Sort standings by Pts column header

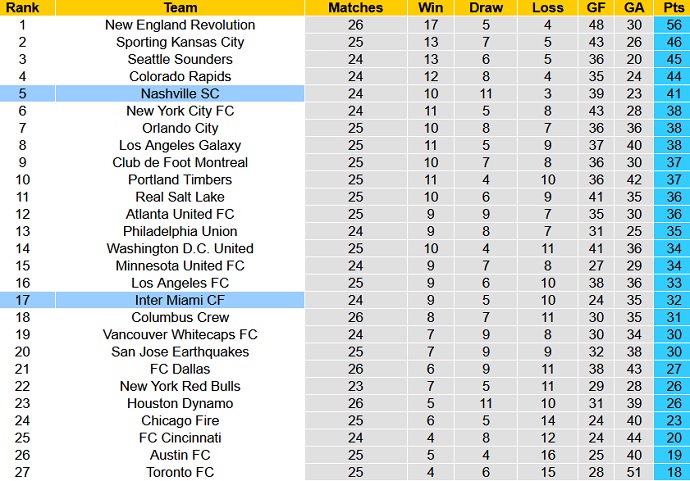tap(673, 7)
